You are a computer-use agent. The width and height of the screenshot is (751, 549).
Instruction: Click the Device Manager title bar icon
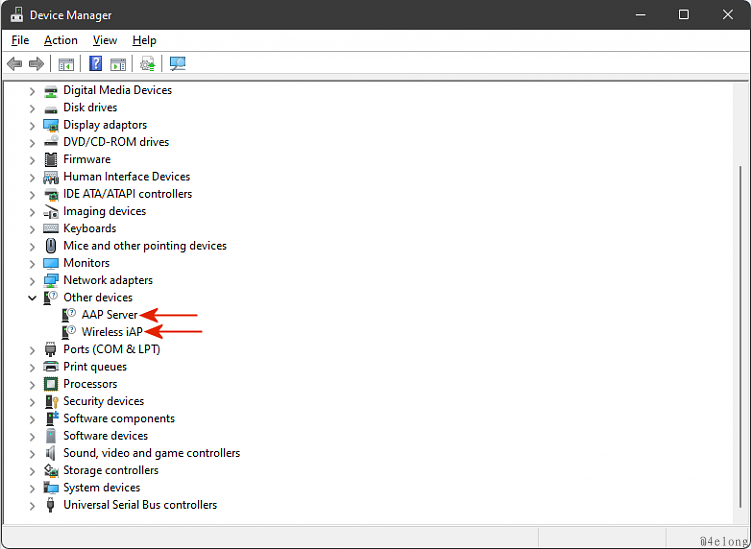(17, 15)
